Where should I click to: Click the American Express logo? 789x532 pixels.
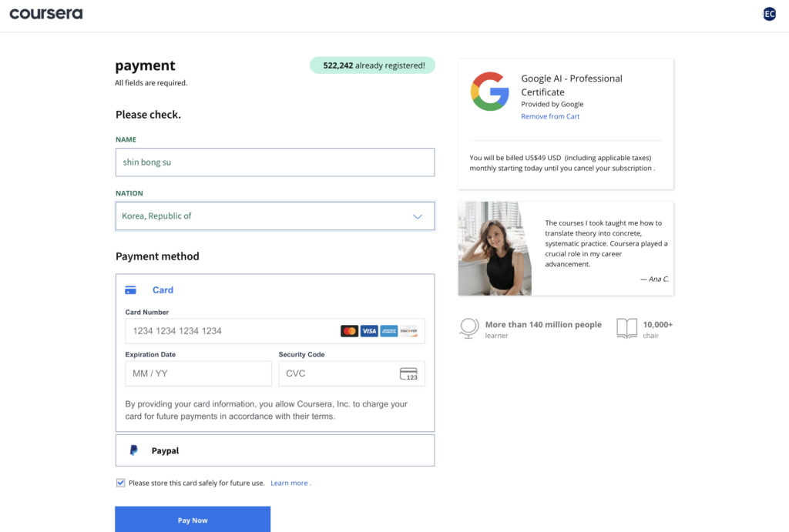[389, 331]
